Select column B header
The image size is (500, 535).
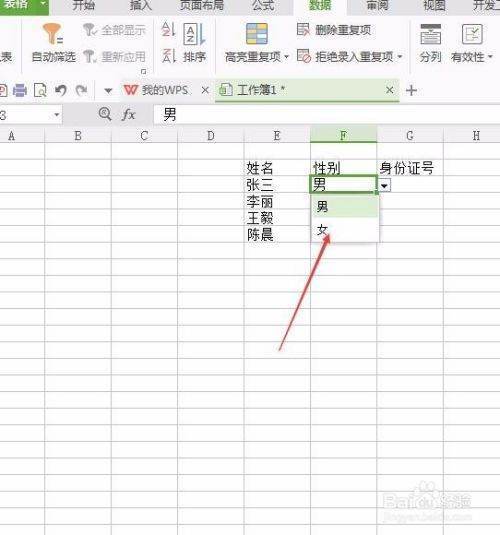[78, 135]
